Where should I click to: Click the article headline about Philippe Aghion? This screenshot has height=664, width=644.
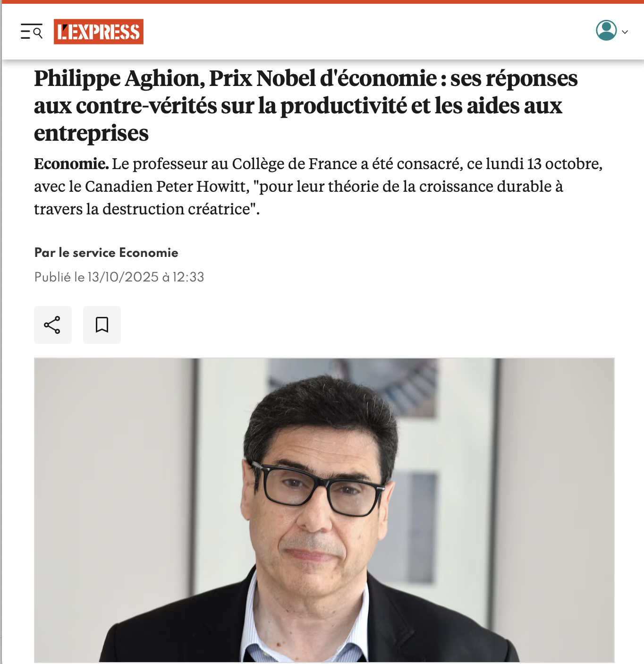coord(306,106)
